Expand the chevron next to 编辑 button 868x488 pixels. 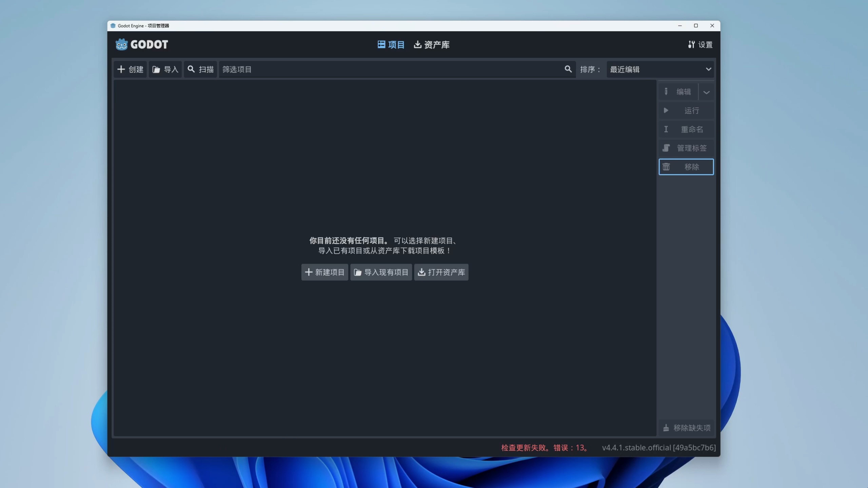click(x=707, y=91)
